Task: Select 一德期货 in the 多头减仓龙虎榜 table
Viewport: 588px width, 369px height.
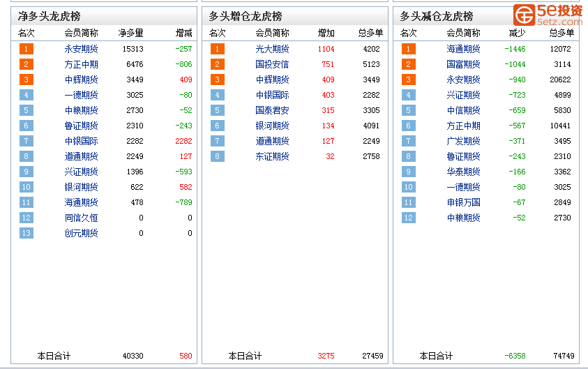Action: click(464, 188)
